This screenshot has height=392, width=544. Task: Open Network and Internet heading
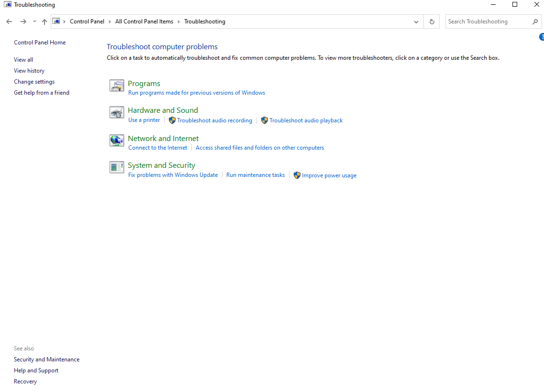click(163, 138)
